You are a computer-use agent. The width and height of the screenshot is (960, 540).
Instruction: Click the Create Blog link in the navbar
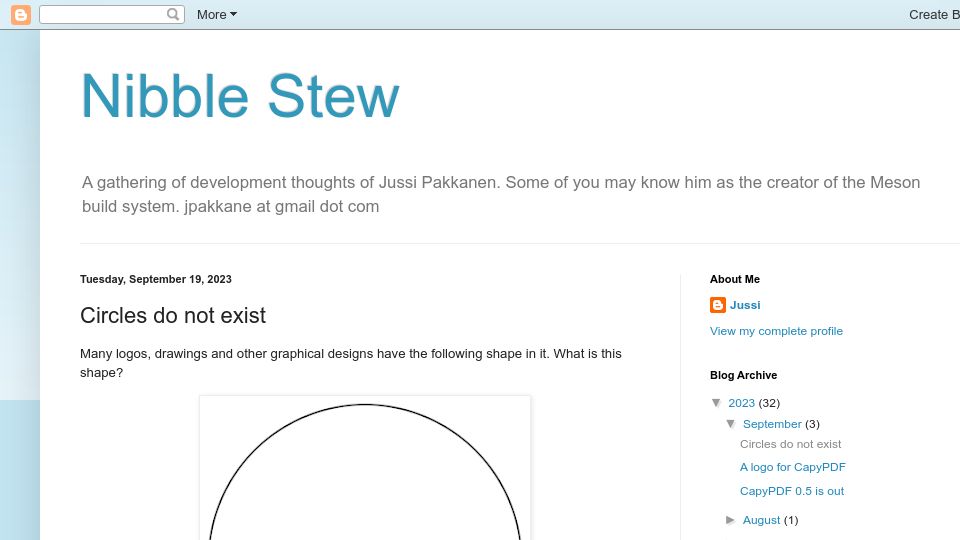click(934, 15)
